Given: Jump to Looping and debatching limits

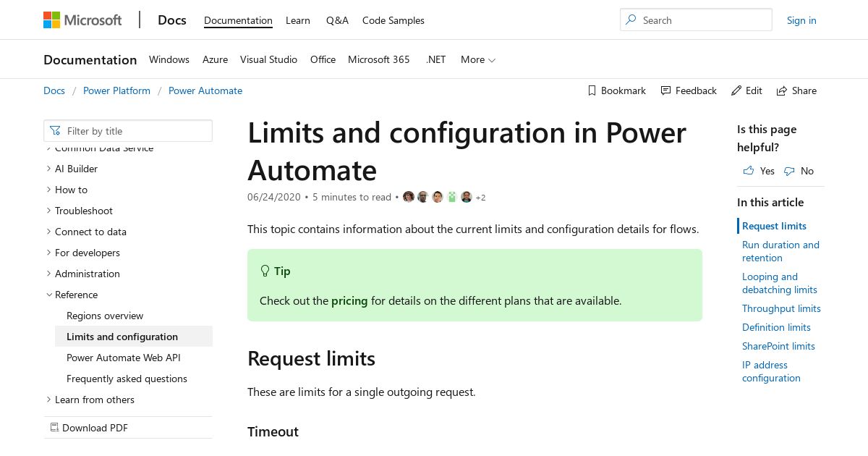Looking at the screenshot, I should (780, 283).
